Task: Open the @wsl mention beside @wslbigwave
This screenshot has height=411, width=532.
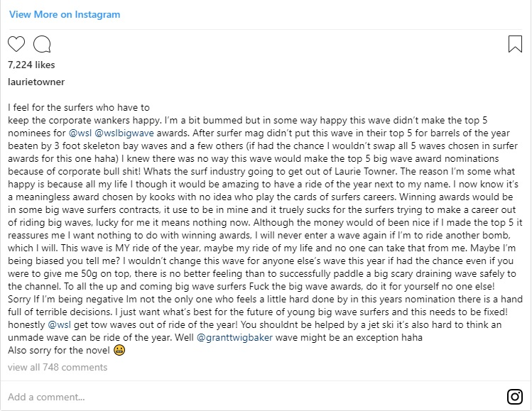Action: [80, 133]
